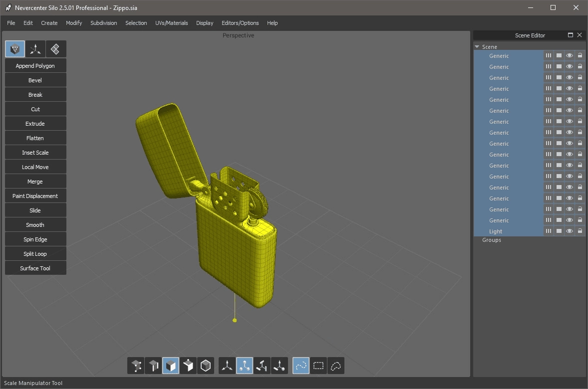Screen dimensions: 588x389
Task: Open the Modify menu
Action: pos(74,23)
